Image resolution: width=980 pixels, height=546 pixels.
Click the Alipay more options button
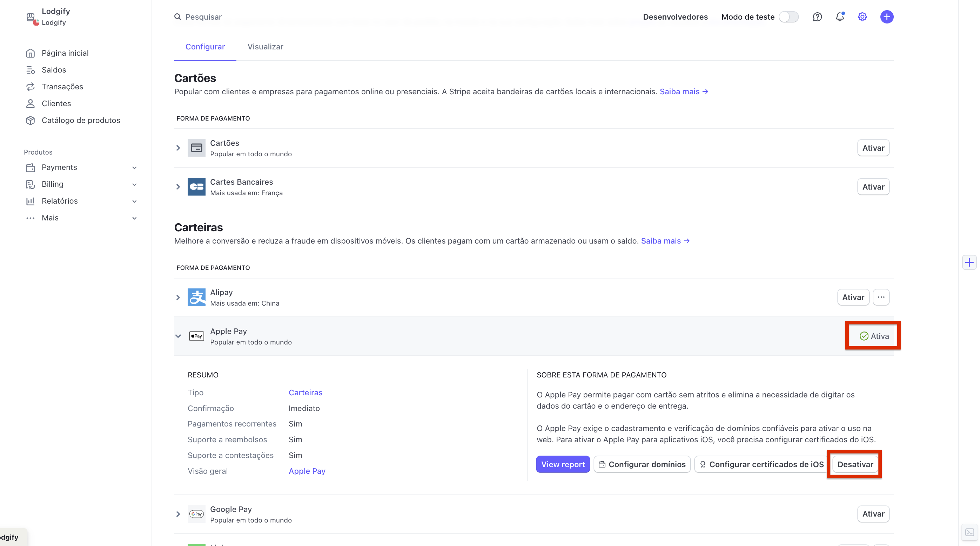tap(881, 297)
